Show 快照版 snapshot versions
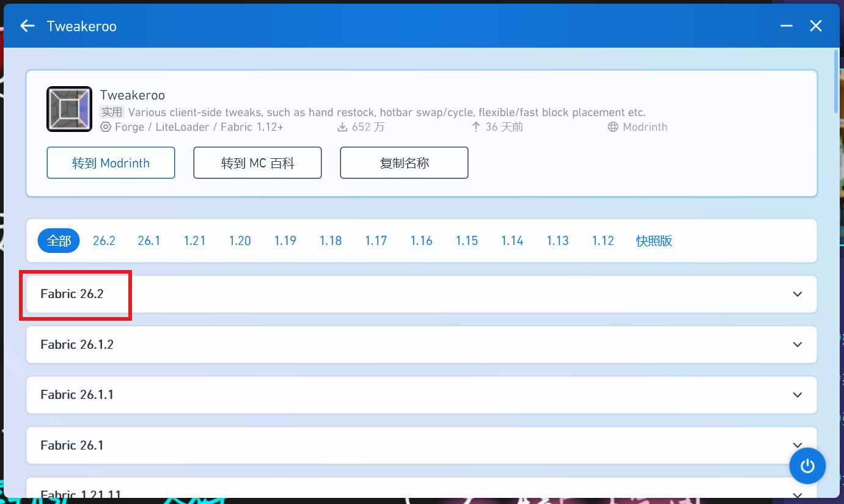 [x=654, y=241]
